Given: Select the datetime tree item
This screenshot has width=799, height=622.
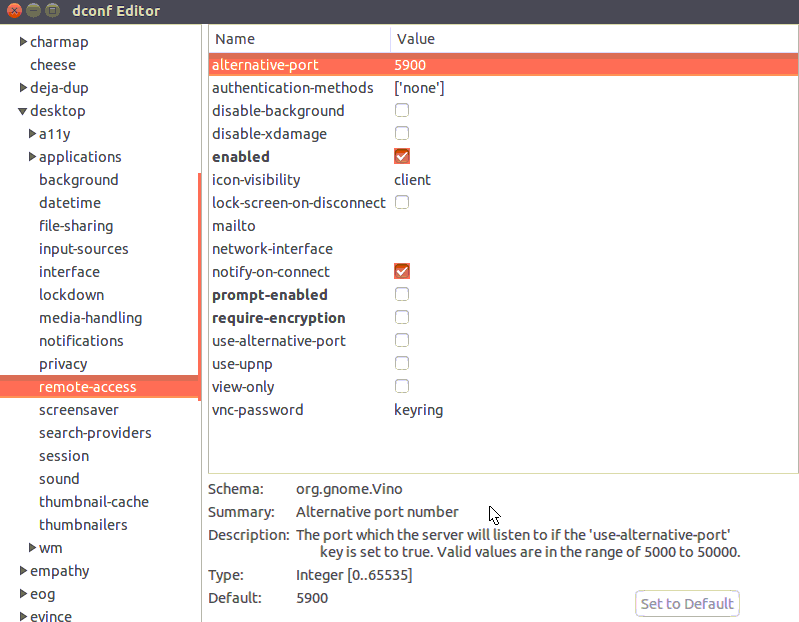Looking at the screenshot, I should (x=70, y=203).
